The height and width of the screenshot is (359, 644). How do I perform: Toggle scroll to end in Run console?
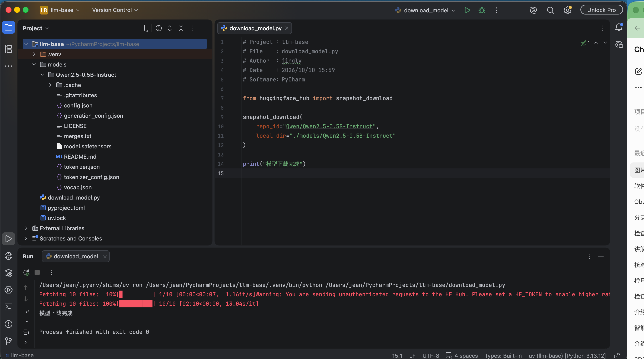pyautogui.click(x=26, y=321)
